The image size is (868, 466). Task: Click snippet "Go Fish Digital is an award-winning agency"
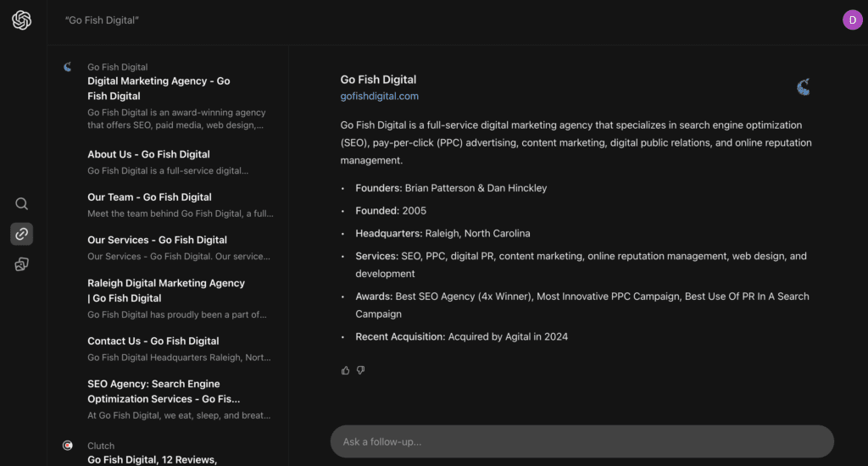176,119
